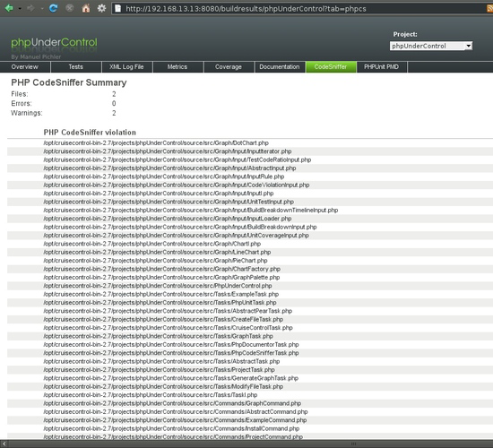Select the Tasks/GraphTask.php row
This screenshot has height=448, width=493.
250,336
